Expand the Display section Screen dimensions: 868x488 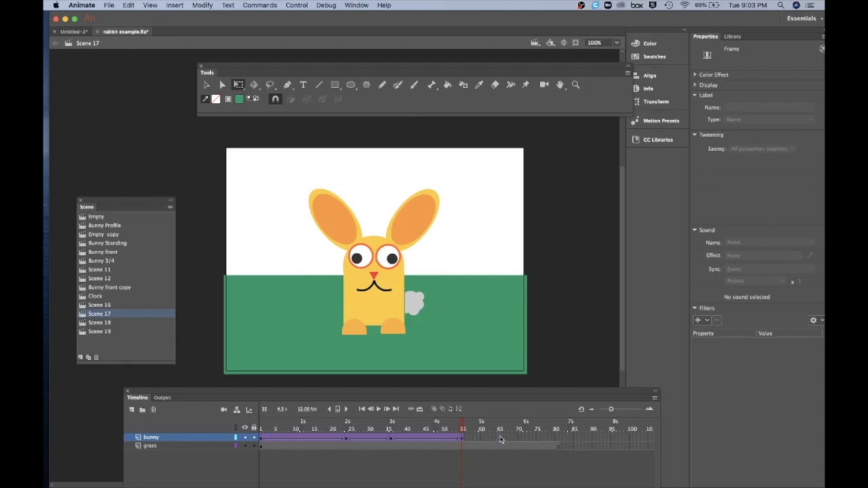click(694, 85)
